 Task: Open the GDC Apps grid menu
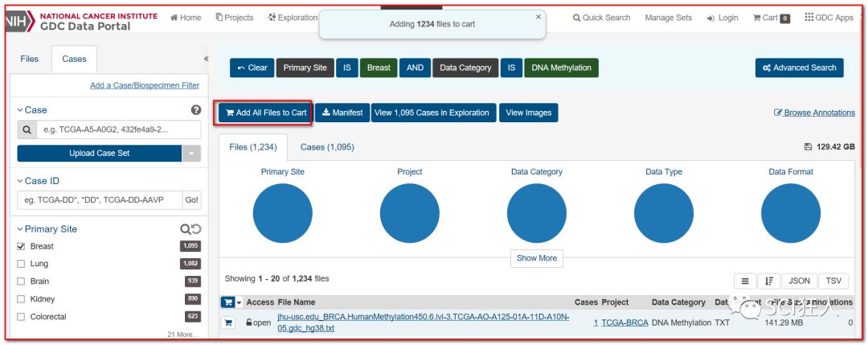pyautogui.click(x=829, y=18)
